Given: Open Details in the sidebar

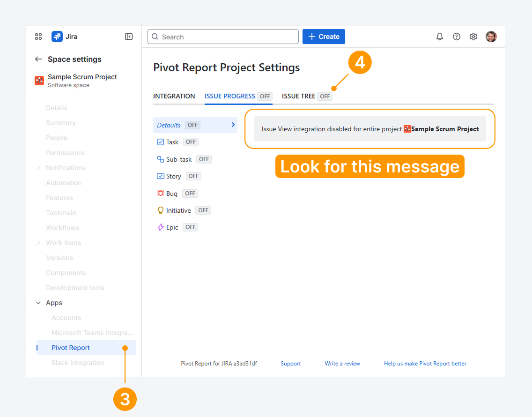Looking at the screenshot, I should (57, 108).
